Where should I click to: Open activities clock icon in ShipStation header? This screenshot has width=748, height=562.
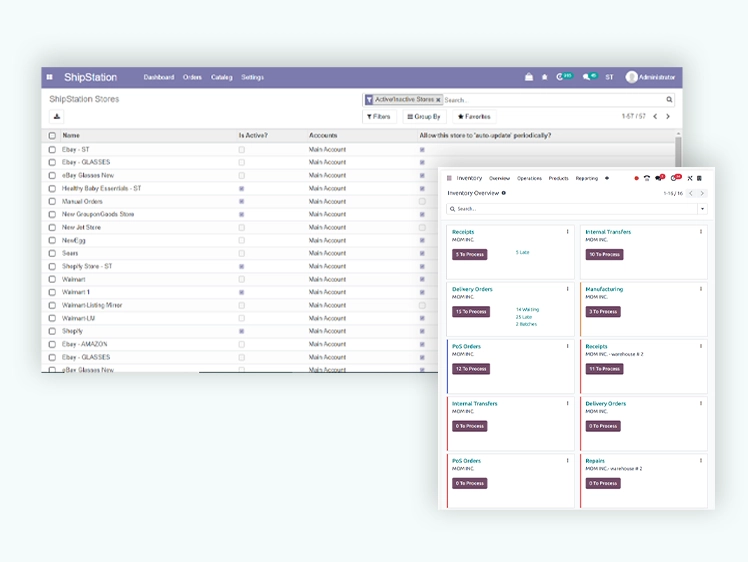(x=560, y=77)
